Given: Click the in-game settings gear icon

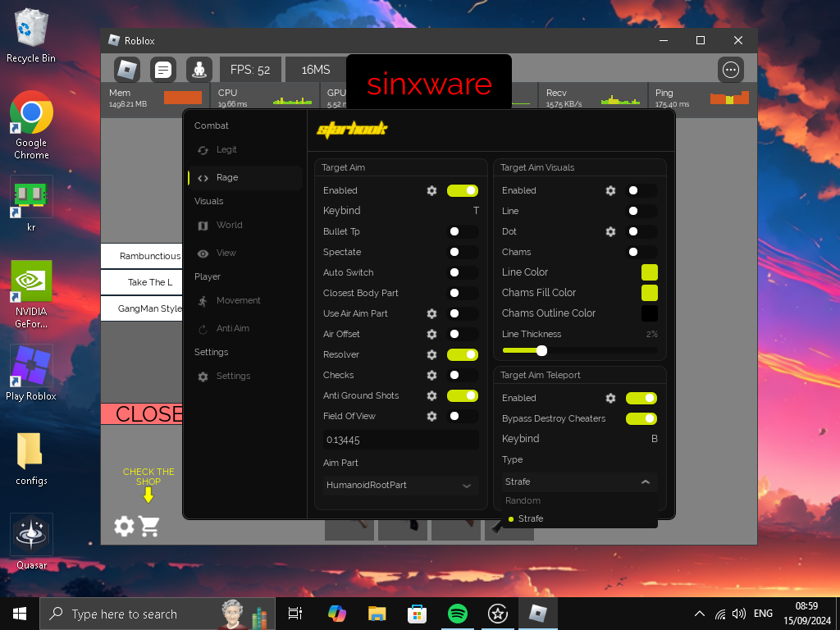Looking at the screenshot, I should pyautogui.click(x=125, y=526).
